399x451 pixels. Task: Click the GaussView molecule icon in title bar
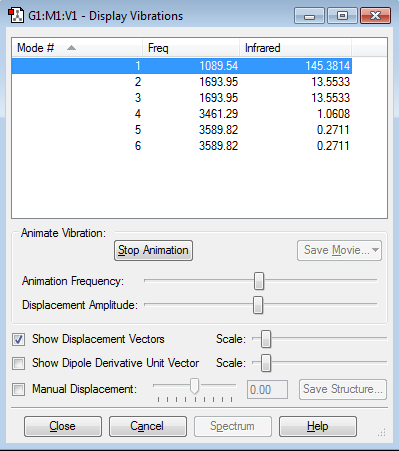(16, 16)
